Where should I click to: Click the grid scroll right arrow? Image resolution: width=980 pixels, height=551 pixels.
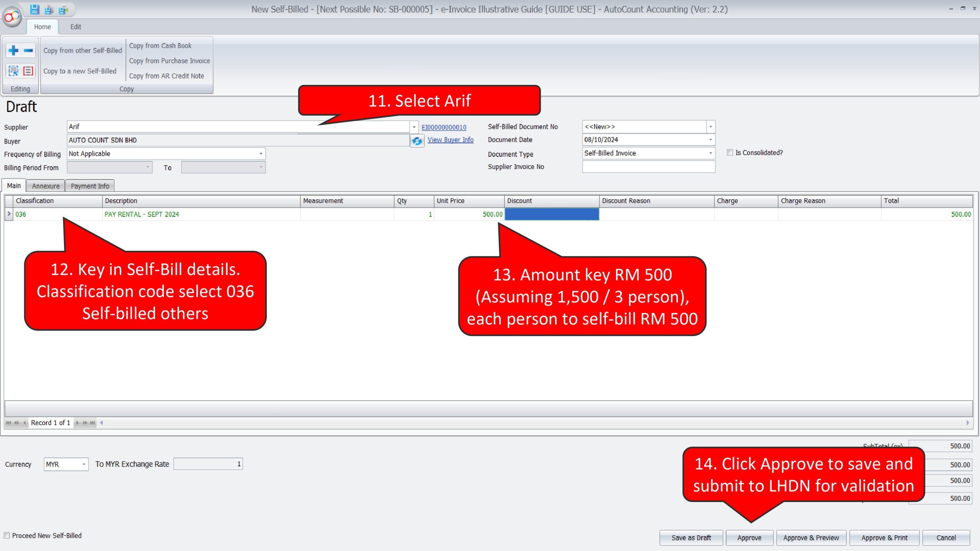coord(968,423)
